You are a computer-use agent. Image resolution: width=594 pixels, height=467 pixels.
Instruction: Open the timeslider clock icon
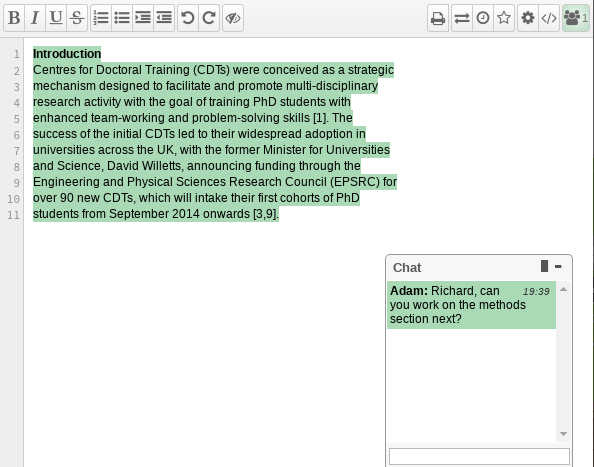pyautogui.click(x=483, y=18)
